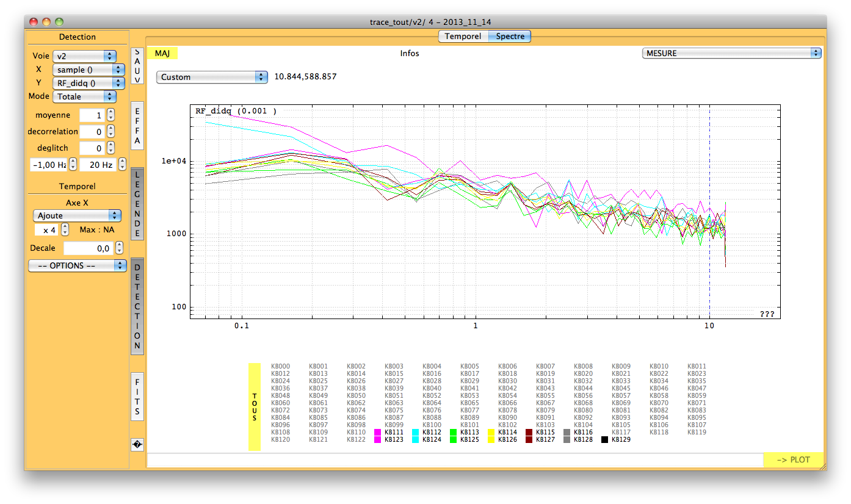Expand the MESURE dropdown menu
851x504 pixels.
[731, 53]
